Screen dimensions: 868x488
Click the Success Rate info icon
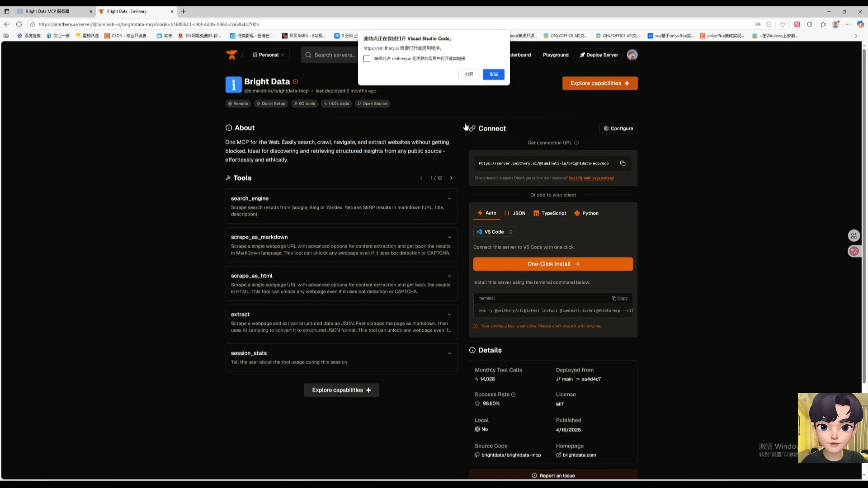point(513,394)
